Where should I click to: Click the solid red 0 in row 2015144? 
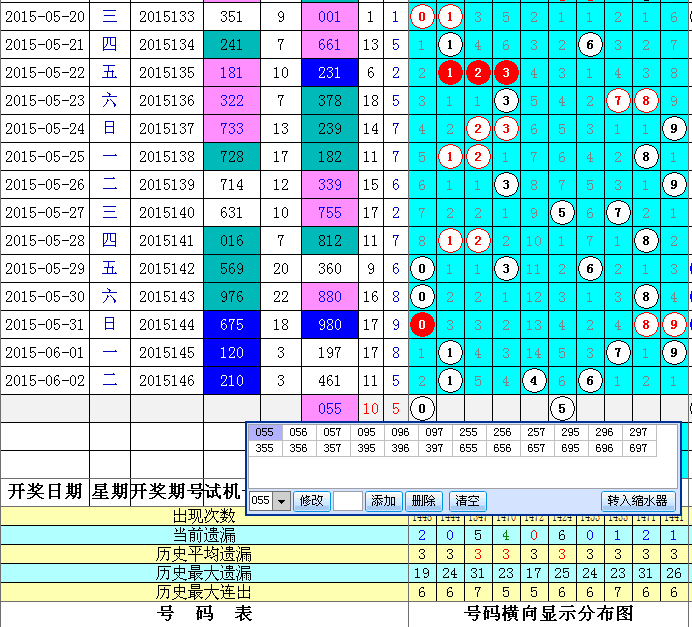tap(423, 324)
